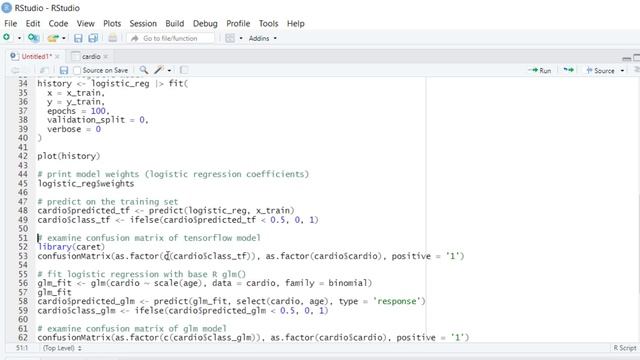Click the Code Tools magic wand icon
Viewport: 640px width, 360px height.
pyautogui.click(x=159, y=70)
